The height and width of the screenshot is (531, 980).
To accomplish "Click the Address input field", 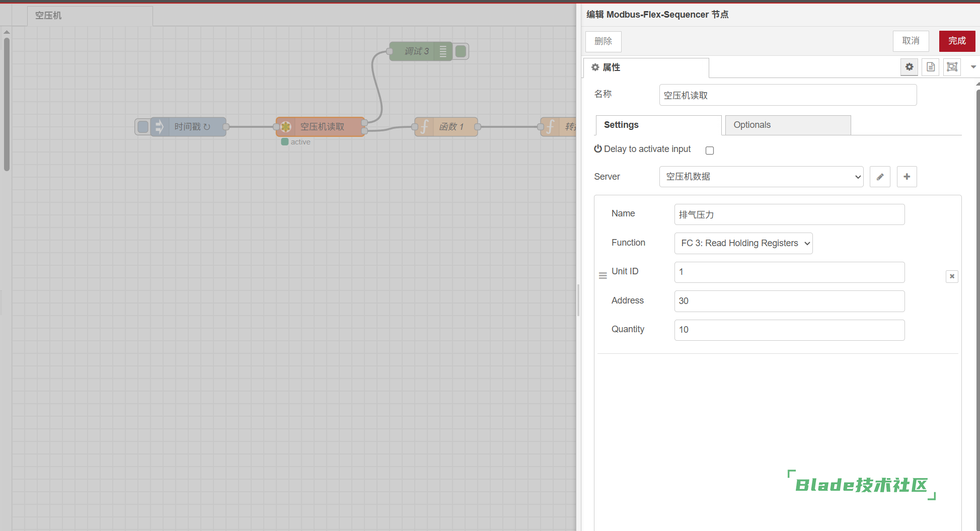I will coord(789,301).
